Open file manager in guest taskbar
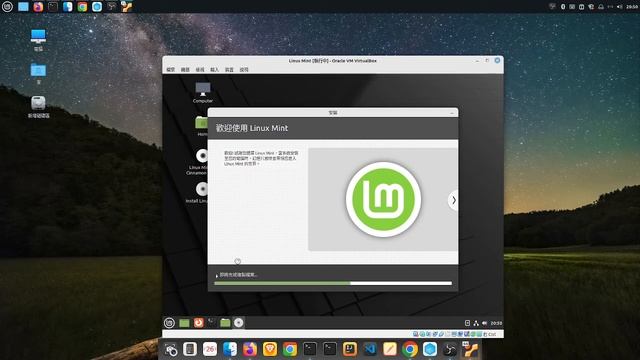This screenshot has height=360, width=640. pos(225,323)
